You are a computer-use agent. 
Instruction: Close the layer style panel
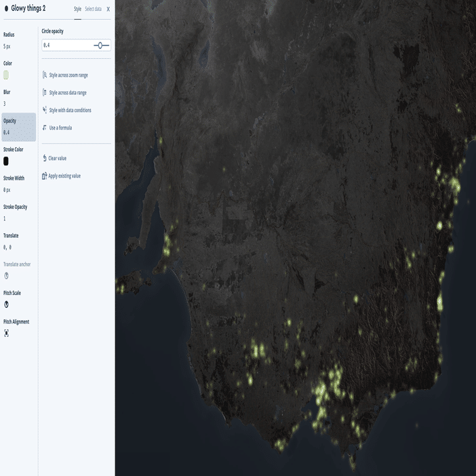coord(108,9)
